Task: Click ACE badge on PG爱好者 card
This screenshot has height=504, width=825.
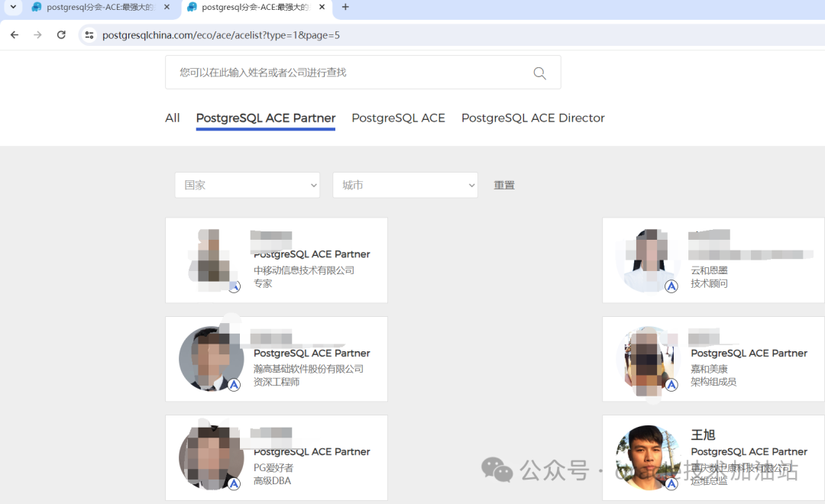Action: click(x=235, y=483)
